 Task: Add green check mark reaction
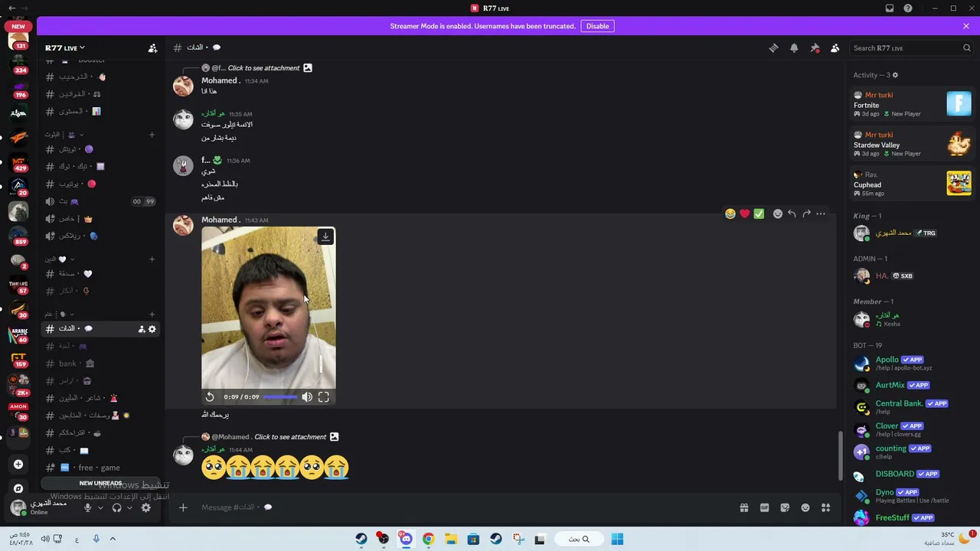coord(759,214)
